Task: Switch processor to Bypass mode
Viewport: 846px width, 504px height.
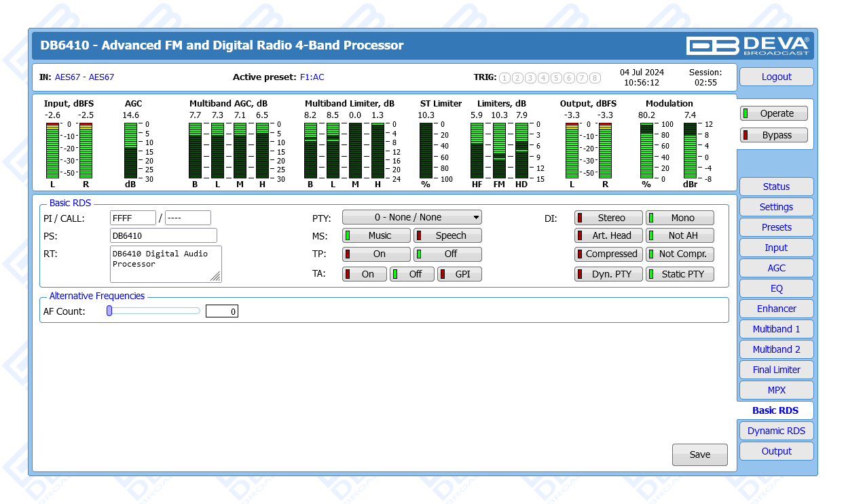Action: point(774,135)
